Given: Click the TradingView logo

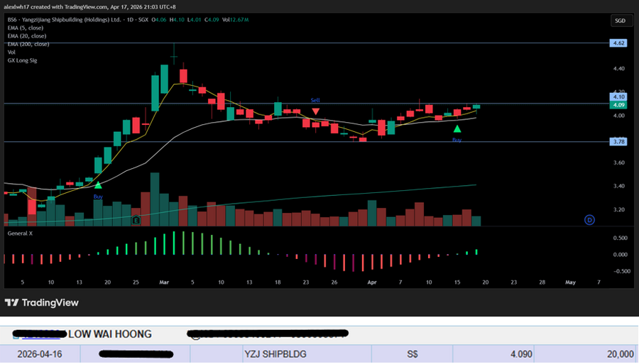Looking at the screenshot, I should click(x=41, y=303).
